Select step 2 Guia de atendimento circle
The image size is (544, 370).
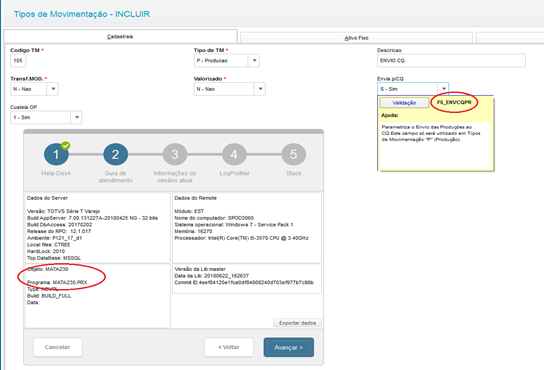click(x=115, y=154)
